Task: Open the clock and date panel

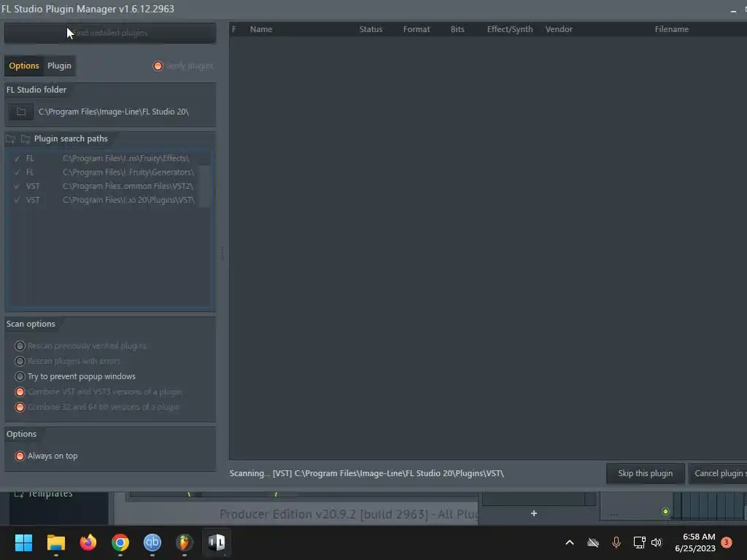Action: coord(695,542)
